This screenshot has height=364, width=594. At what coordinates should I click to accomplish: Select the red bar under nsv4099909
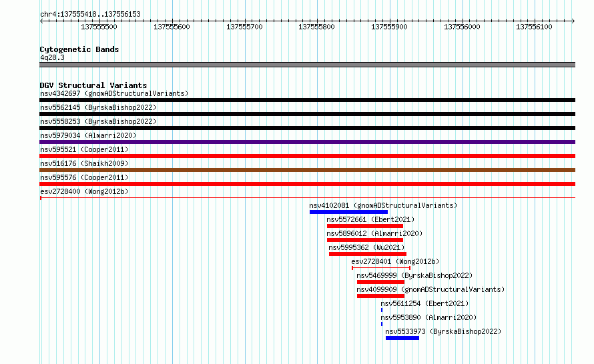coord(380,296)
